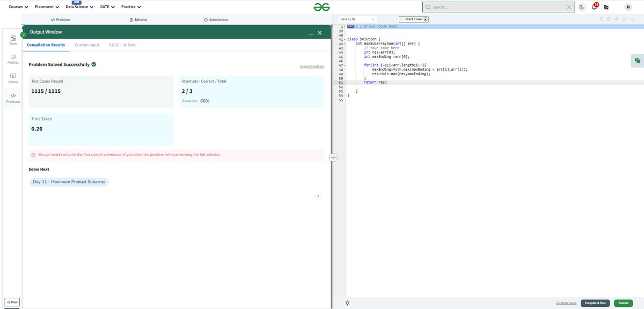Minimize the Output Window panel

[311, 34]
